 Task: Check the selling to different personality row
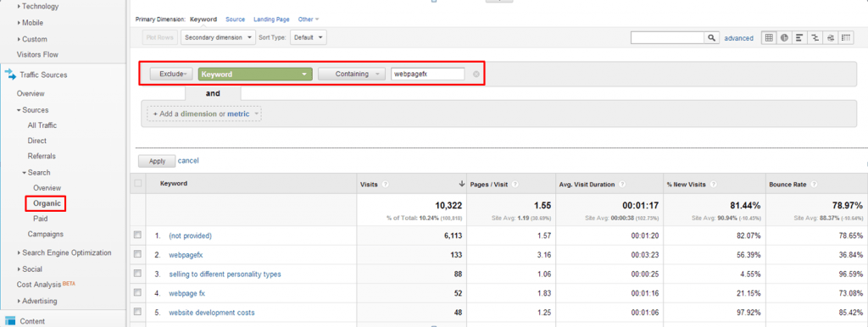tap(138, 274)
